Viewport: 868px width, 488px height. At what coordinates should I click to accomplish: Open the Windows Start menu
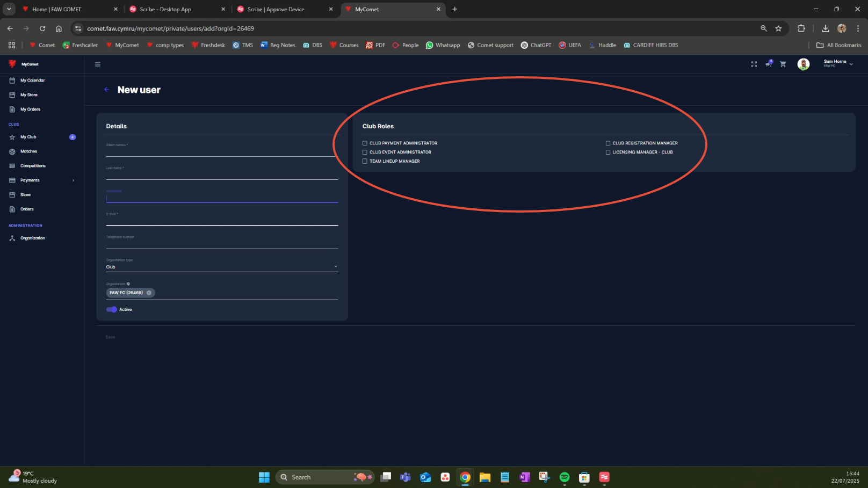264,477
